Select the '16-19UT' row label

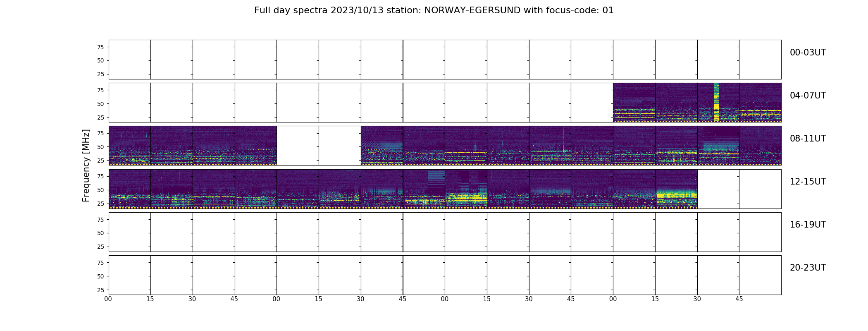(808, 225)
